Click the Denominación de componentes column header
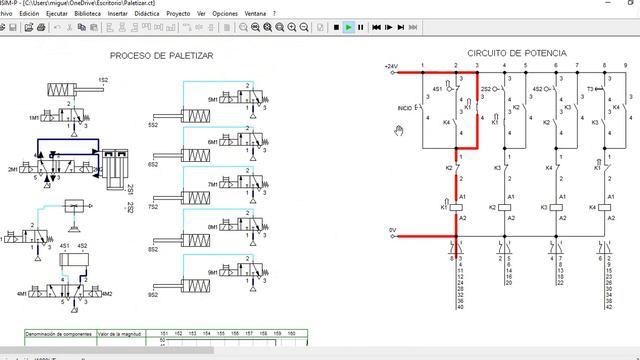 pos(60,334)
